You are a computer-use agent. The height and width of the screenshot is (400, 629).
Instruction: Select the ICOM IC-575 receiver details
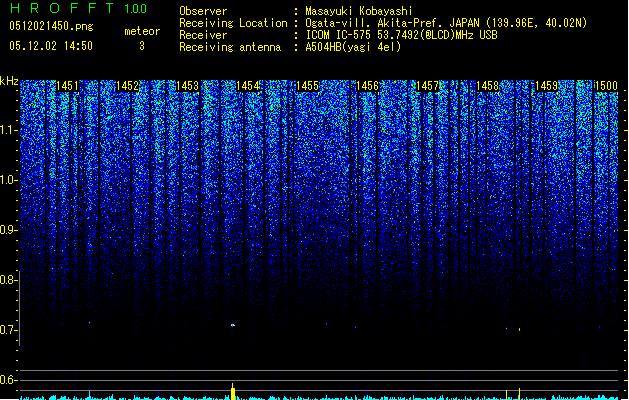[402, 35]
